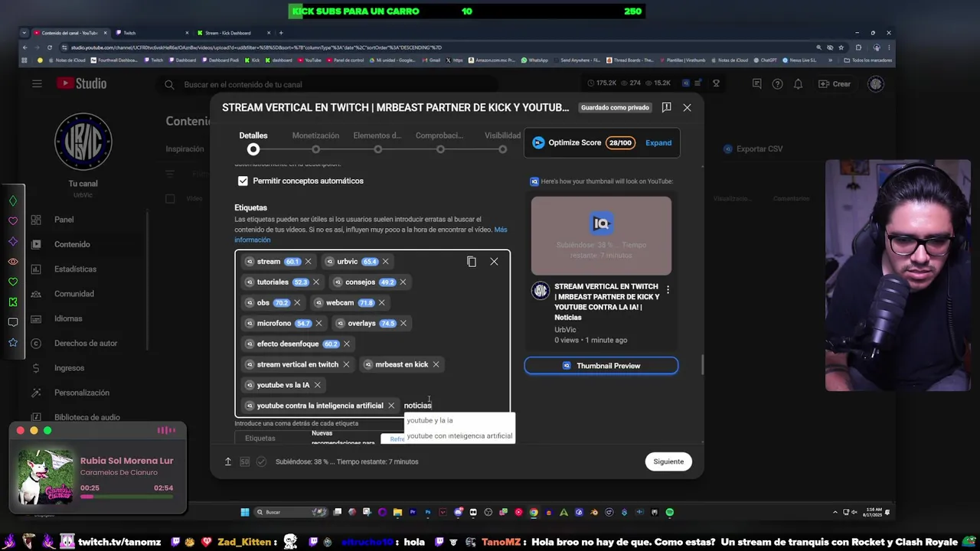
Task: Remove the 'stream' tag
Action: pyautogui.click(x=309, y=262)
